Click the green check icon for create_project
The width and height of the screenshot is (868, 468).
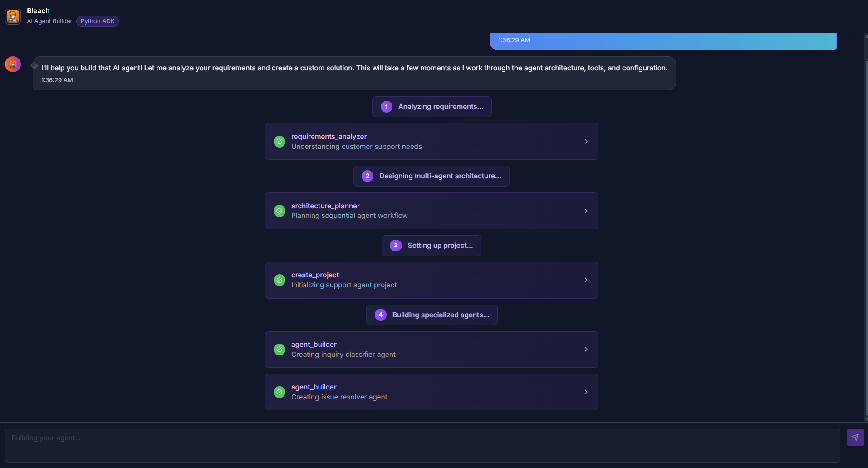280,280
